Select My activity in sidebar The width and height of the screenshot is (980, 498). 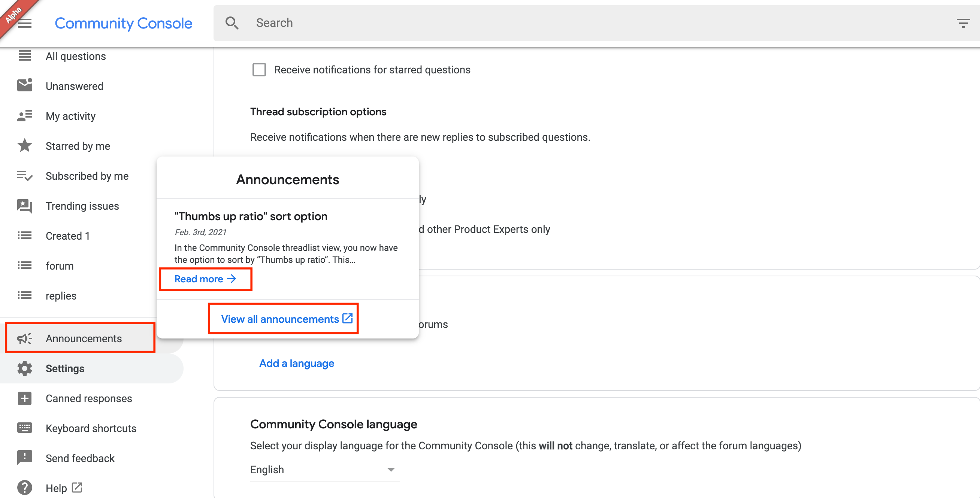[x=70, y=116]
